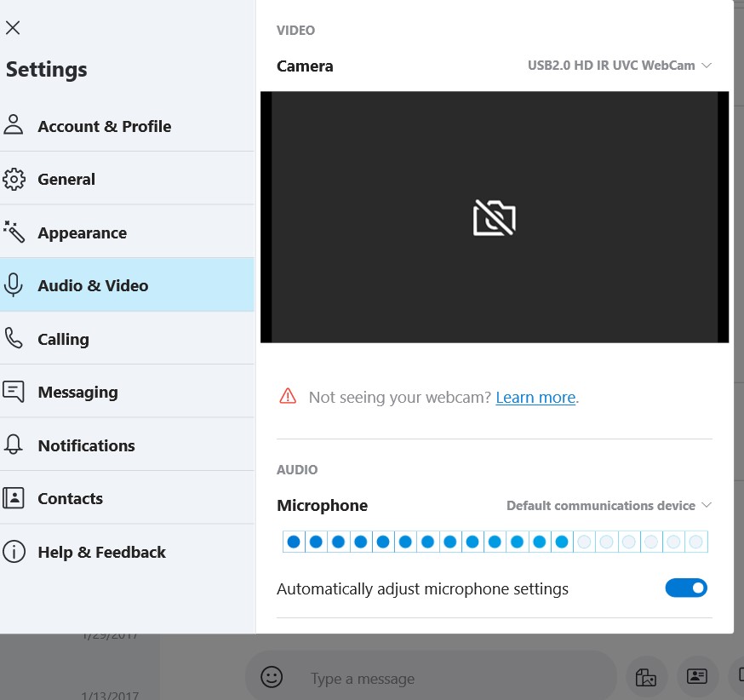Viewport: 744px width, 700px height.
Task: Go to Calling settings
Action: pos(127,338)
